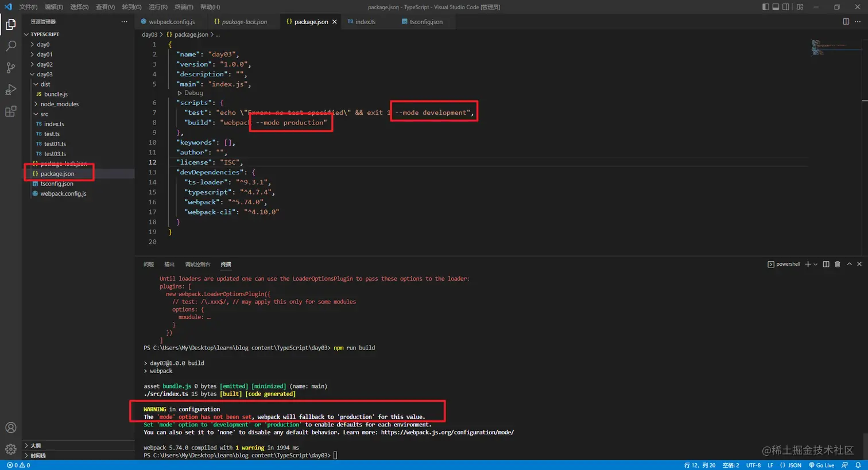Image resolution: width=868 pixels, height=470 pixels.
Task: Open the Manage gear settings
Action: pos(10,449)
